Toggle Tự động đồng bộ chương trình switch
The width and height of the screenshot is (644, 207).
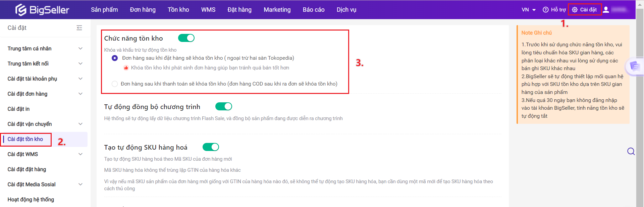click(224, 106)
